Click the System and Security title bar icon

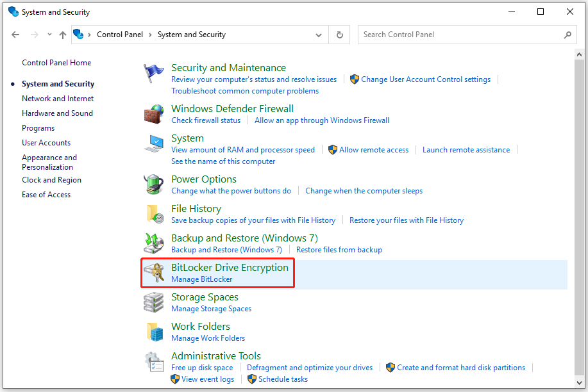point(13,12)
